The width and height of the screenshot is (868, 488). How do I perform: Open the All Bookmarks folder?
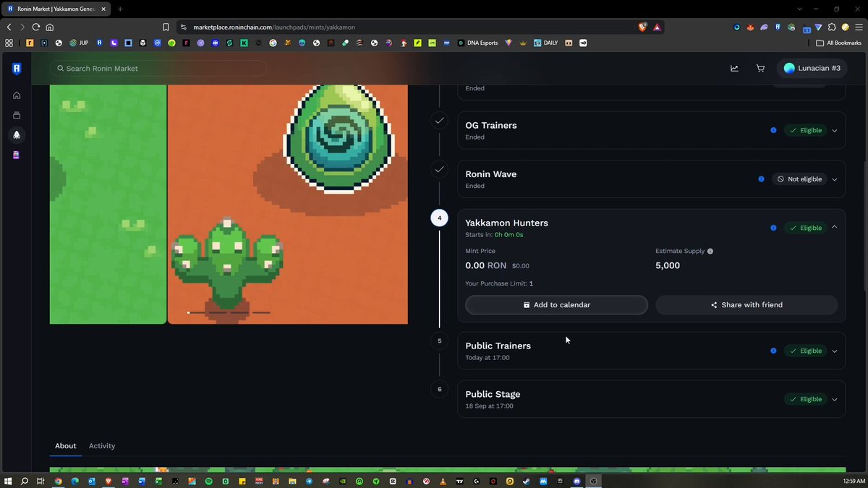pos(840,43)
